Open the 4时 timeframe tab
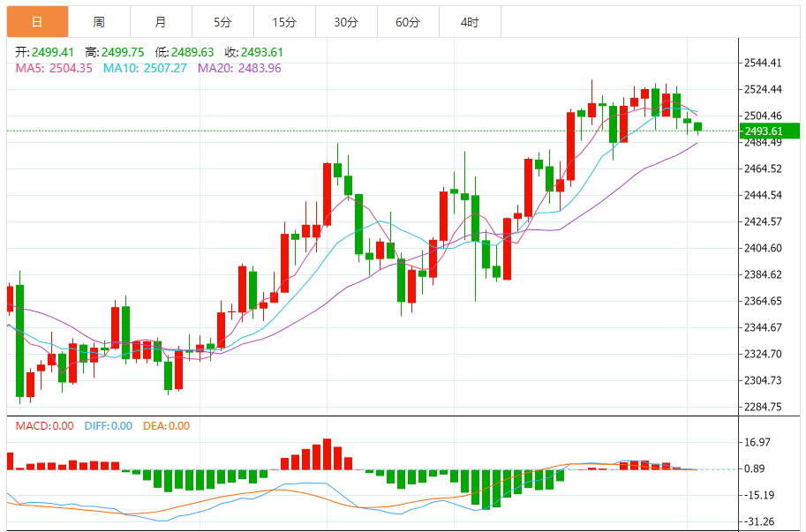Image resolution: width=806 pixels, height=532 pixels. tap(470, 22)
